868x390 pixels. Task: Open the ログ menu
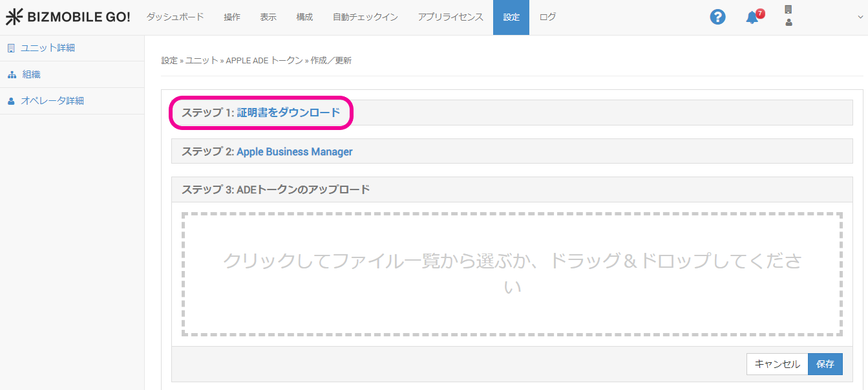click(x=547, y=17)
